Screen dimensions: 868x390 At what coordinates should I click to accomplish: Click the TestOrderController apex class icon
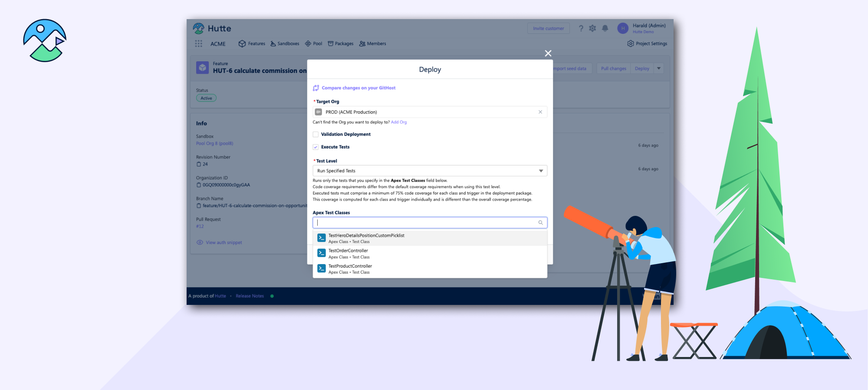(x=322, y=253)
